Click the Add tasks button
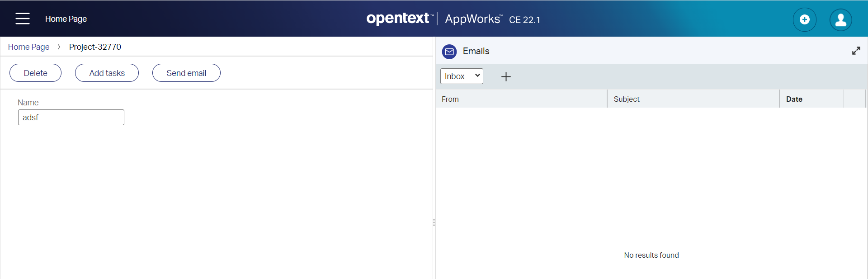Viewport: 868px width, 279px height. 107,73
